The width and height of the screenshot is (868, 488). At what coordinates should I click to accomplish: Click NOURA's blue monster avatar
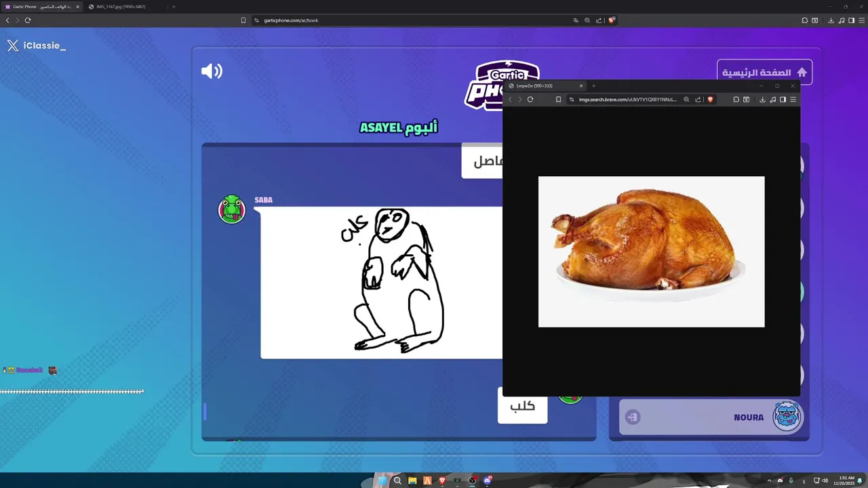click(787, 416)
